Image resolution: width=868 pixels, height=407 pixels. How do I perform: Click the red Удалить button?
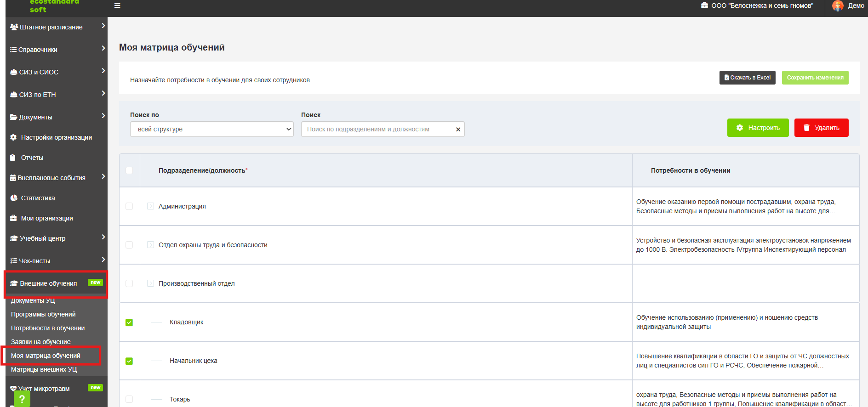822,128
